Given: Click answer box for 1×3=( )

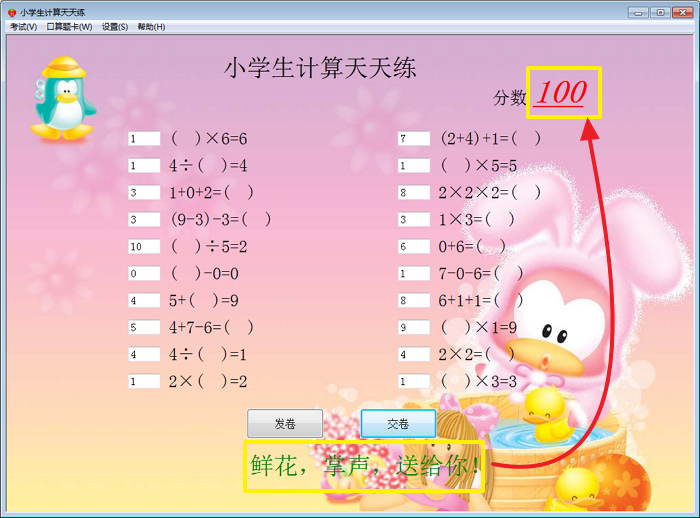Looking at the screenshot, I should [414, 219].
